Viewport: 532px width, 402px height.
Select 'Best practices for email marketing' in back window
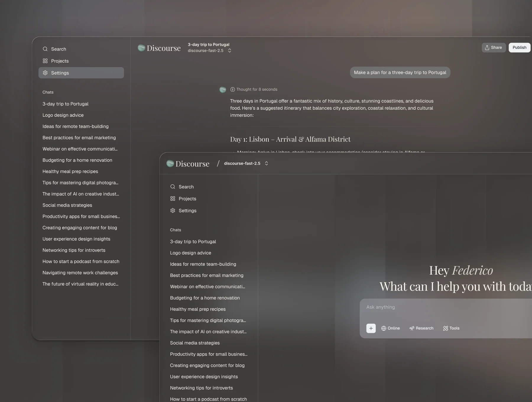coord(79,138)
